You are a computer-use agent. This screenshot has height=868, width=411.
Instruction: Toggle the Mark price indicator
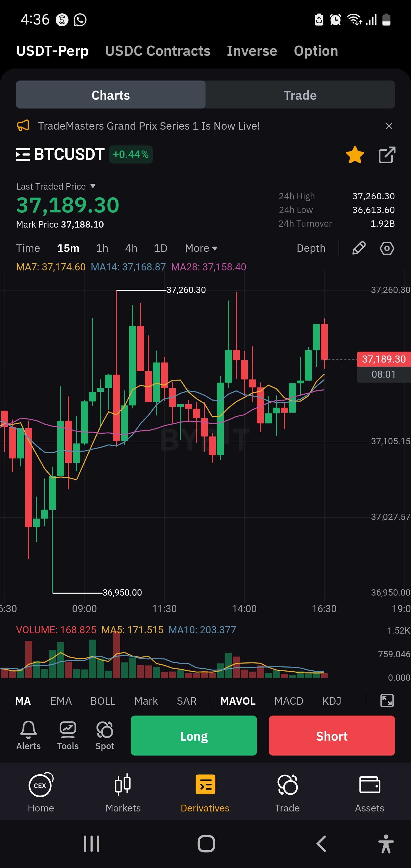[x=146, y=701]
